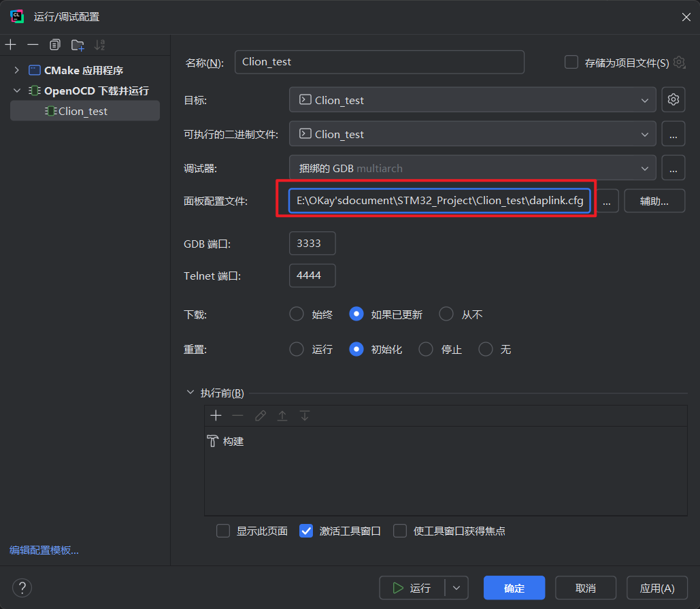Open run button dropdown arrow
Viewport: 700px width, 609px height.
[456, 588]
